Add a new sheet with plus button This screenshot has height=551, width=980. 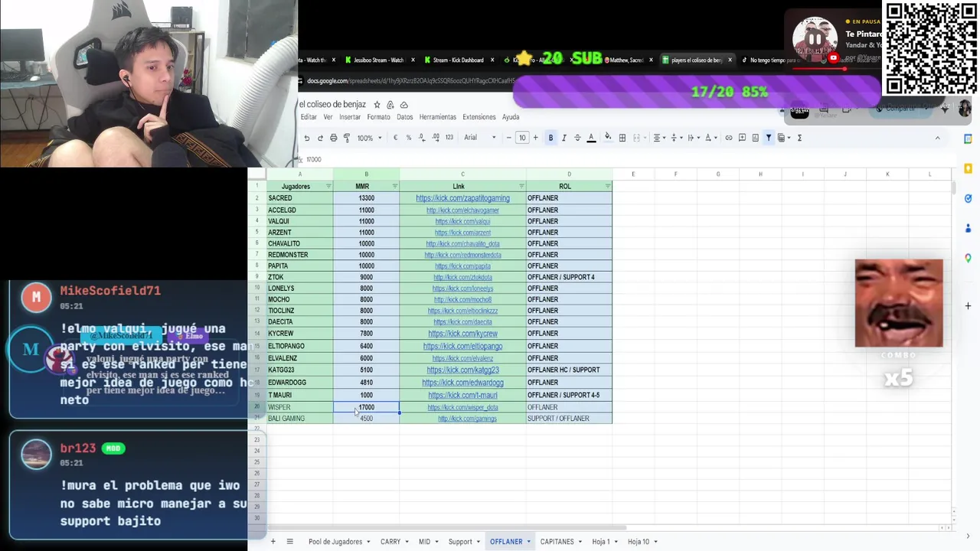(273, 542)
